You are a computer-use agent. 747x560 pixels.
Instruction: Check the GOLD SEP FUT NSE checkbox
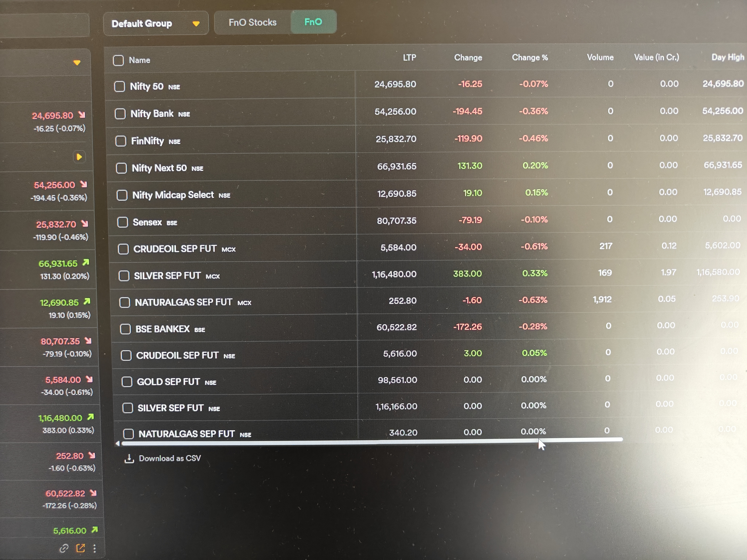(x=127, y=382)
